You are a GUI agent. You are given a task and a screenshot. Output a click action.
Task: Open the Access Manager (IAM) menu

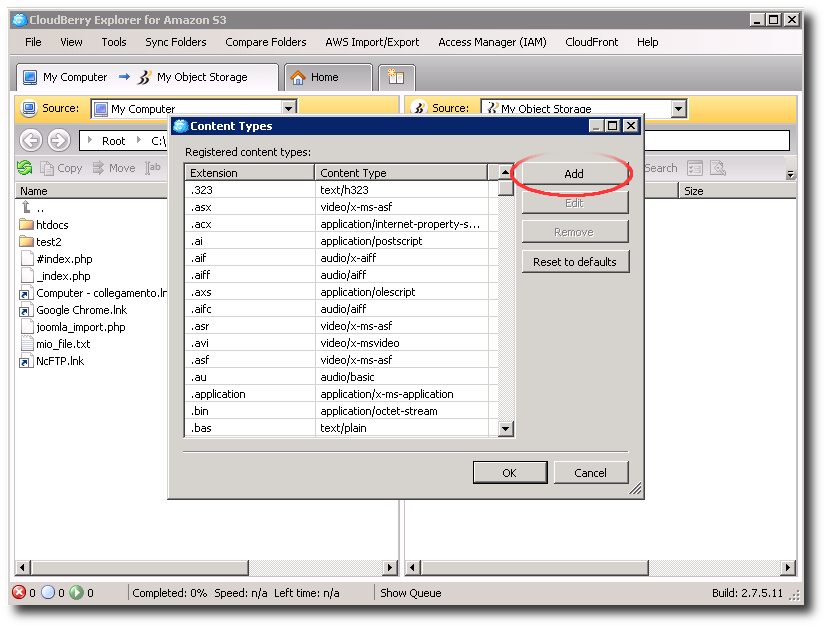(x=492, y=42)
